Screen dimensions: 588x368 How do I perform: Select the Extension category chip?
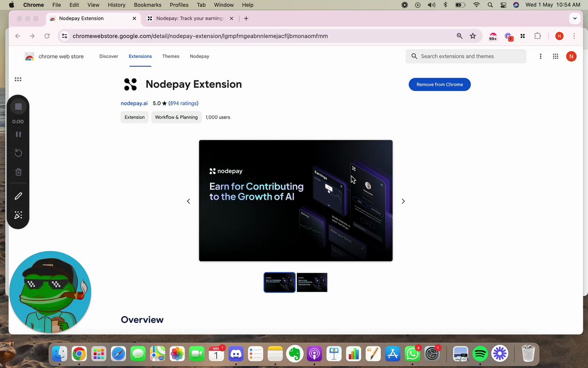[x=135, y=117]
